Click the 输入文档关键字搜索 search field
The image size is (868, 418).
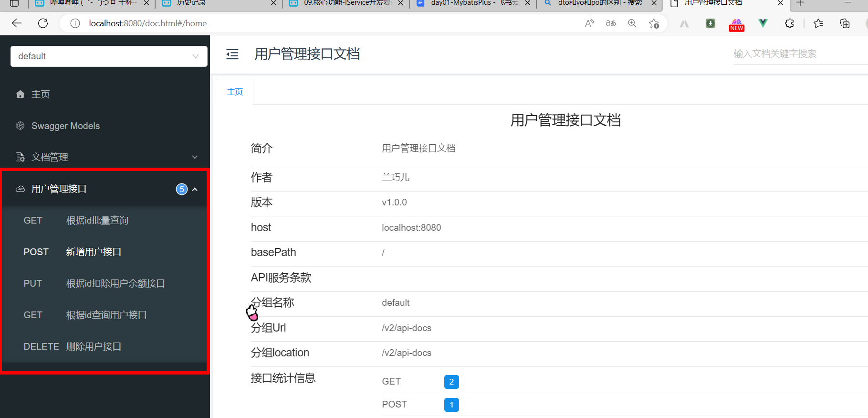coord(800,54)
